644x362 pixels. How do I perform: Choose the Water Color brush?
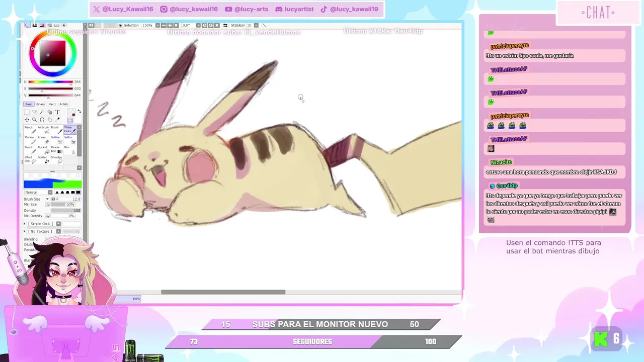[70, 130]
